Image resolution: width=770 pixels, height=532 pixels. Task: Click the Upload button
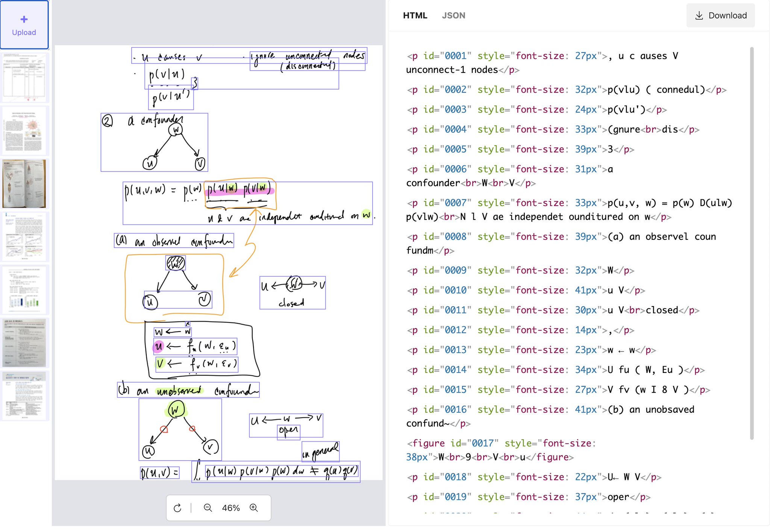click(x=24, y=25)
